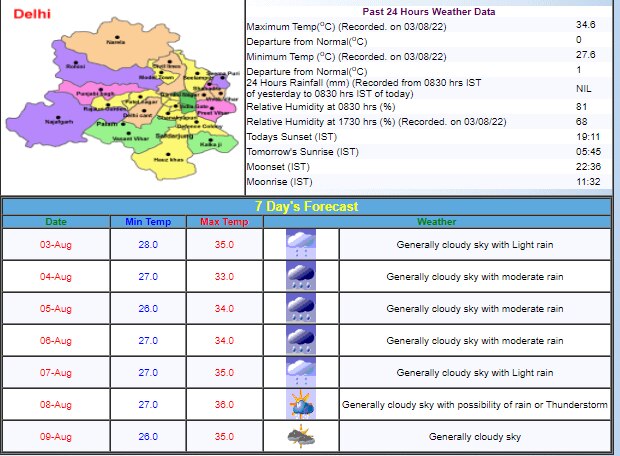620x456 pixels.
Task: Click the possibility of rain or Thunderstorm text
Action: (x=475, y=405)
